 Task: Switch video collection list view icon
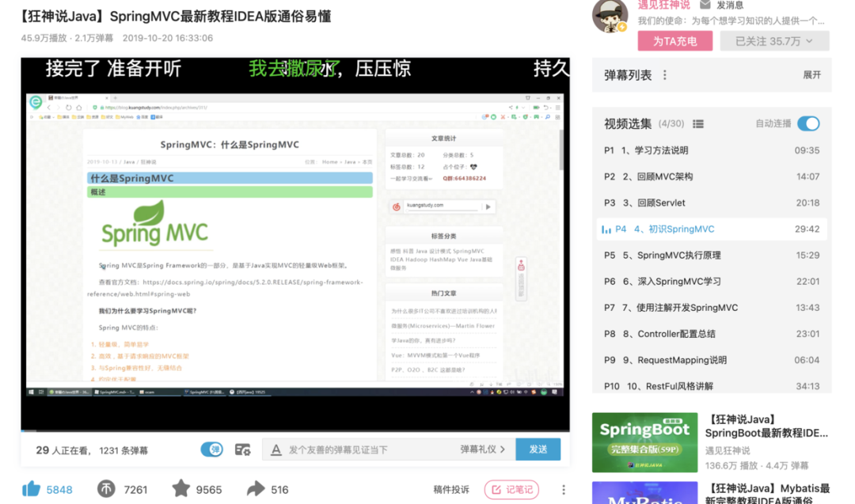(x=698, y=123)
